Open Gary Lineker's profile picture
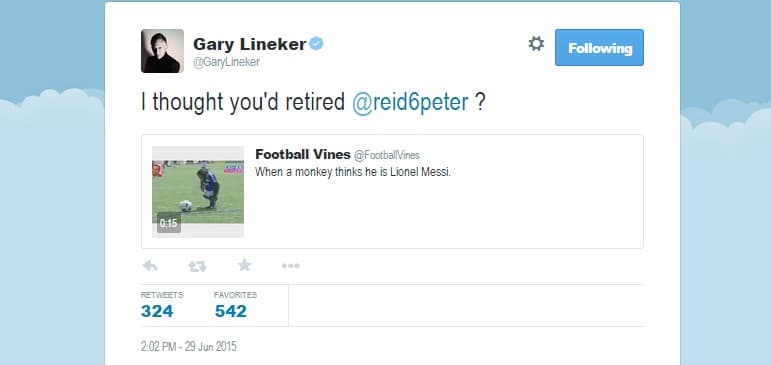The width and height of the screenshot is (771, 365). (162, 51)
